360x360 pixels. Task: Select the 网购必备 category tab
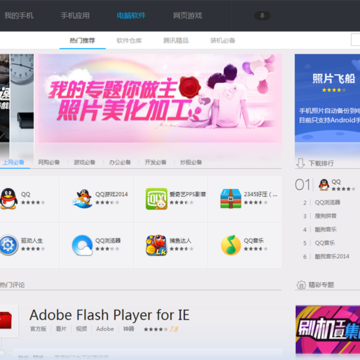[49, 162]
